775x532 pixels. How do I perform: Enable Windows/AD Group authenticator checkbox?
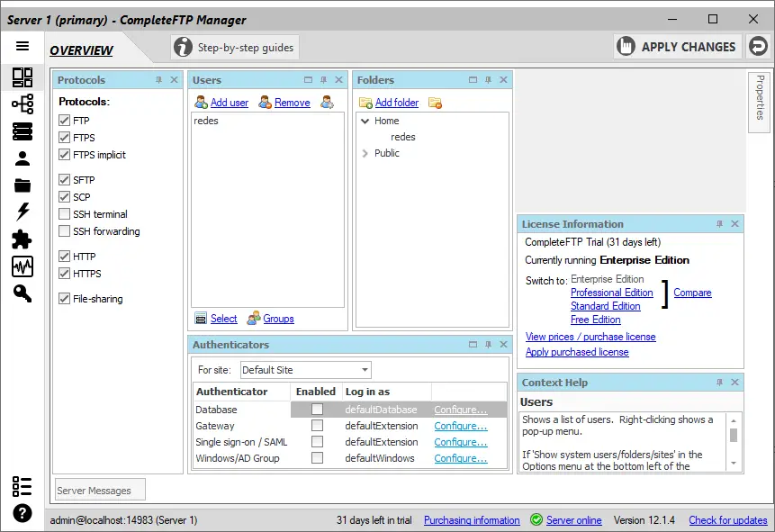click(x=318, y=458)
